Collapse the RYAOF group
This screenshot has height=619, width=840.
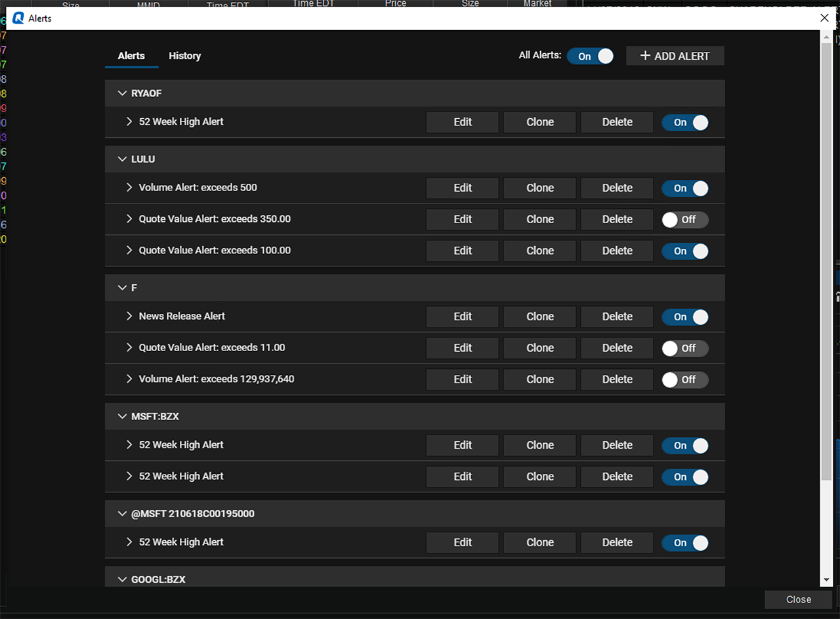[122, 93]
